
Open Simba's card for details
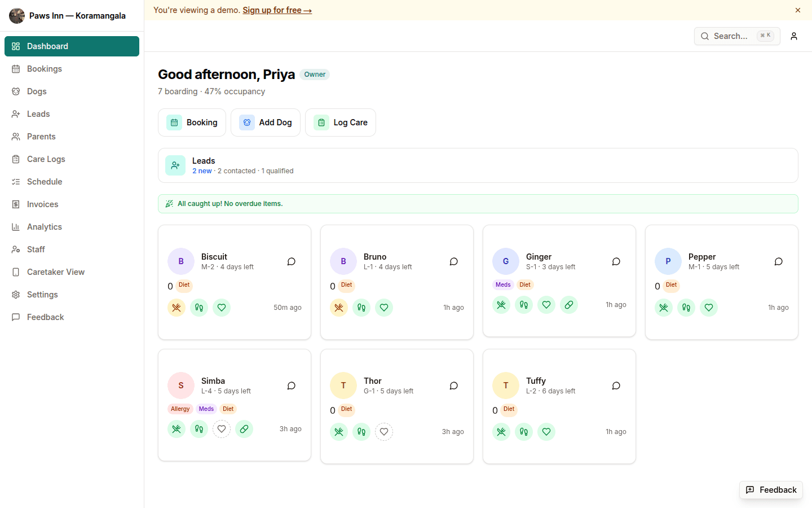213,380
